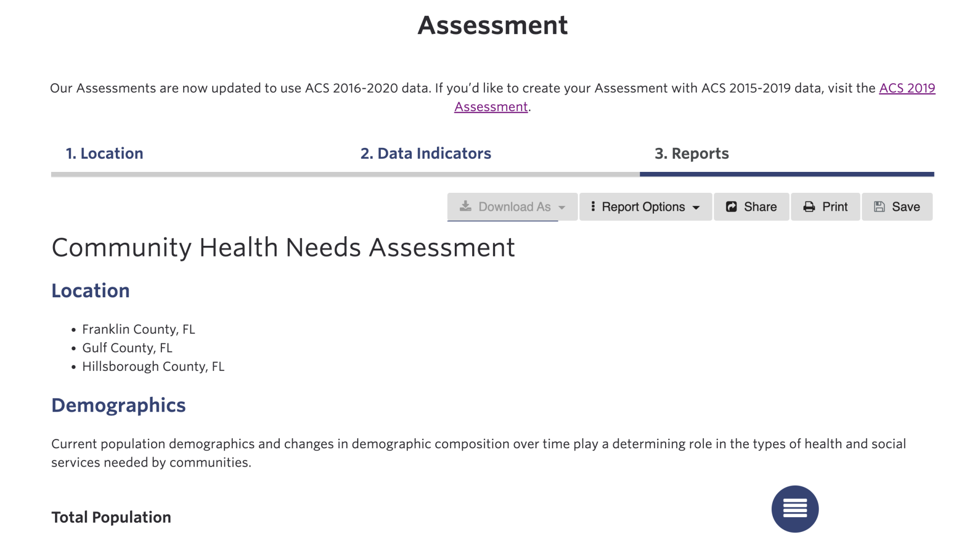Open the Download As dropdown
The width and height of the screenshot is (980, 535).
point(512,207)
